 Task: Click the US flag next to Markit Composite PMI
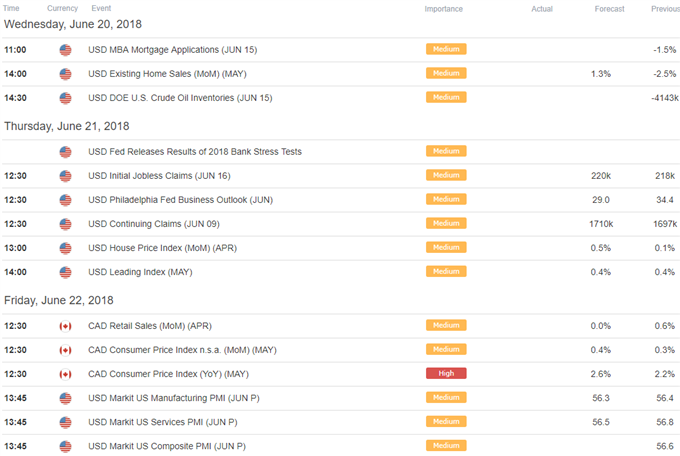[65, 446]
